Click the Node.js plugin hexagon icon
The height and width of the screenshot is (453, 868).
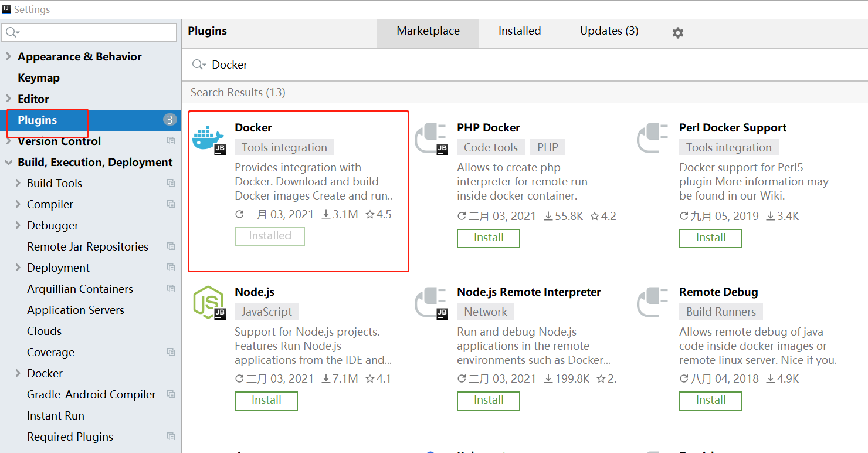pos(209,302)
